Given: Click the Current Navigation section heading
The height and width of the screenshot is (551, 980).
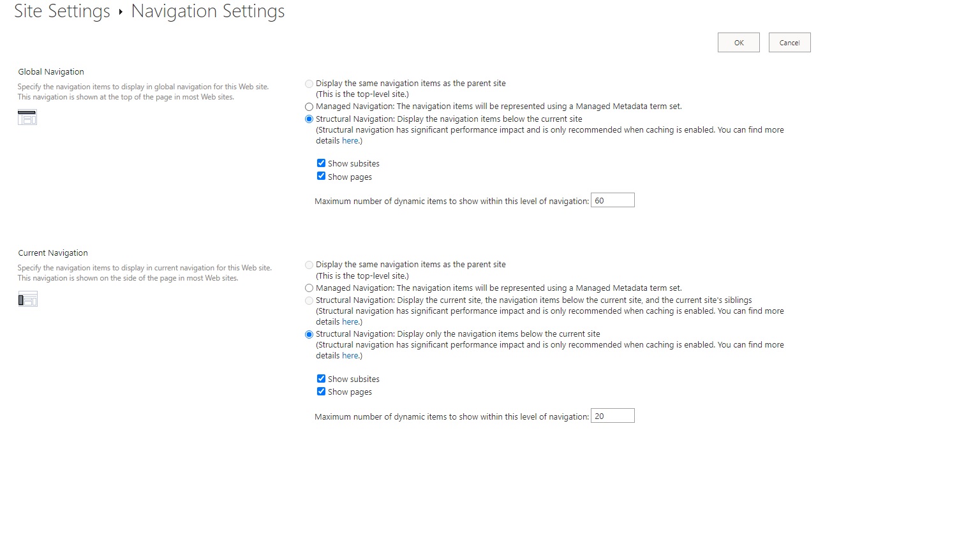Looking at the screenshot, I should point(52,253).
